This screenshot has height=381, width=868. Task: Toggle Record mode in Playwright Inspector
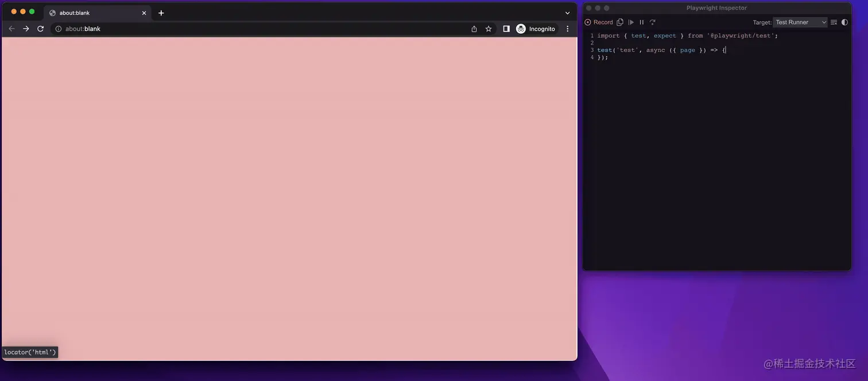(599, 22)
